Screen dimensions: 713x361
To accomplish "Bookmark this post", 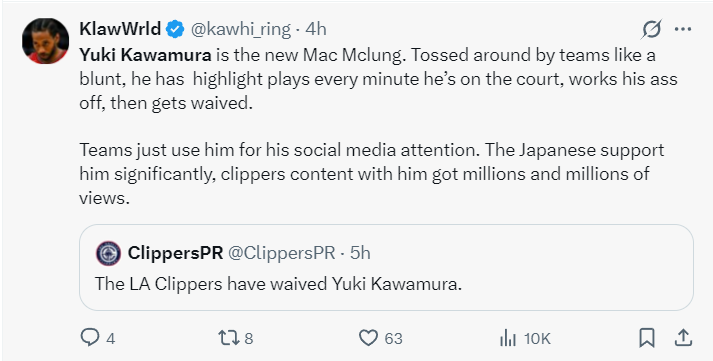I will coord(647,338).
